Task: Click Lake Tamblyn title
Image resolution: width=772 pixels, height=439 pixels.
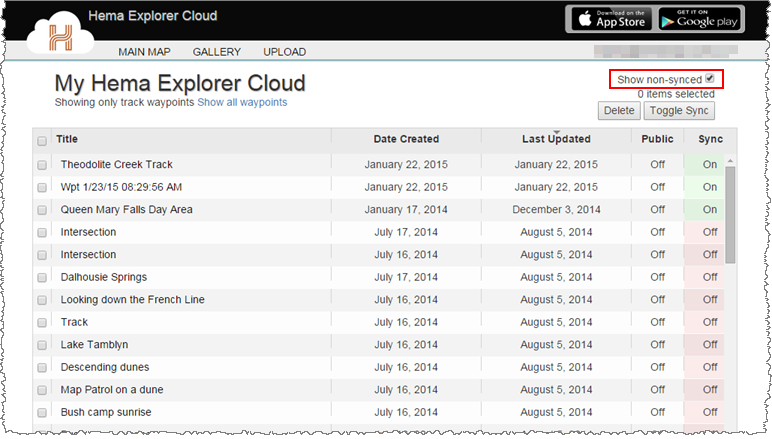Action: pos(94,345)
